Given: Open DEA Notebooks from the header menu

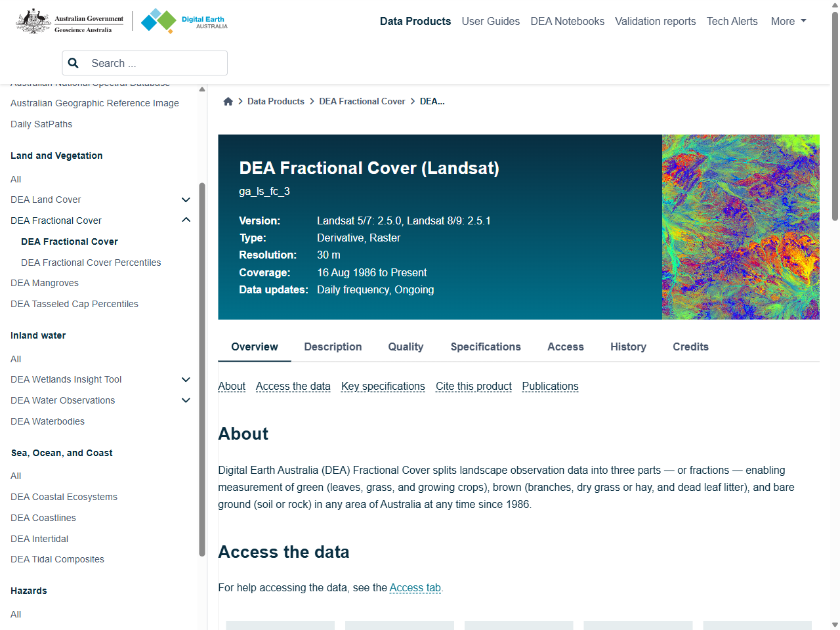Looking at the screenshot, I should pyautogui.click(x=567, y=21).
